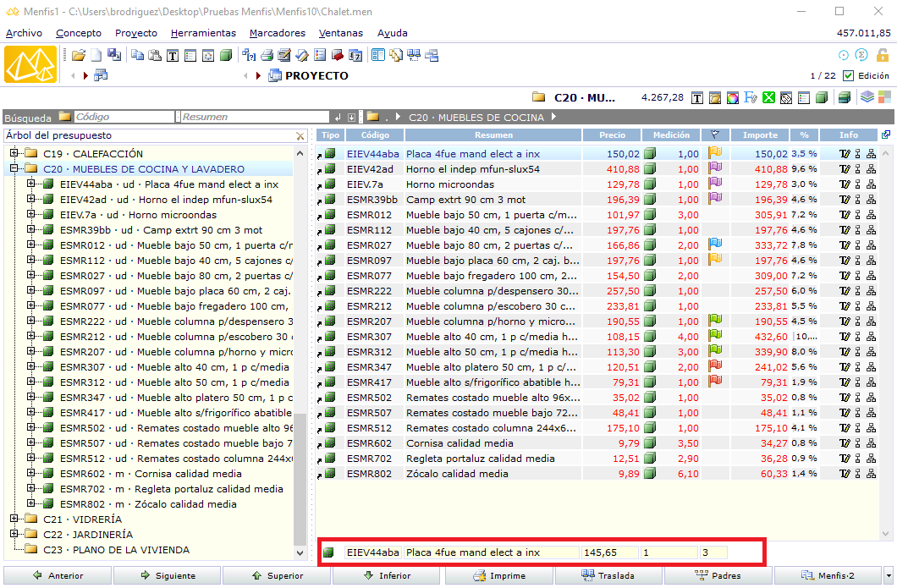Click the red flag on the ESMR347 row

pyautogui.click(x=715, y=365)
